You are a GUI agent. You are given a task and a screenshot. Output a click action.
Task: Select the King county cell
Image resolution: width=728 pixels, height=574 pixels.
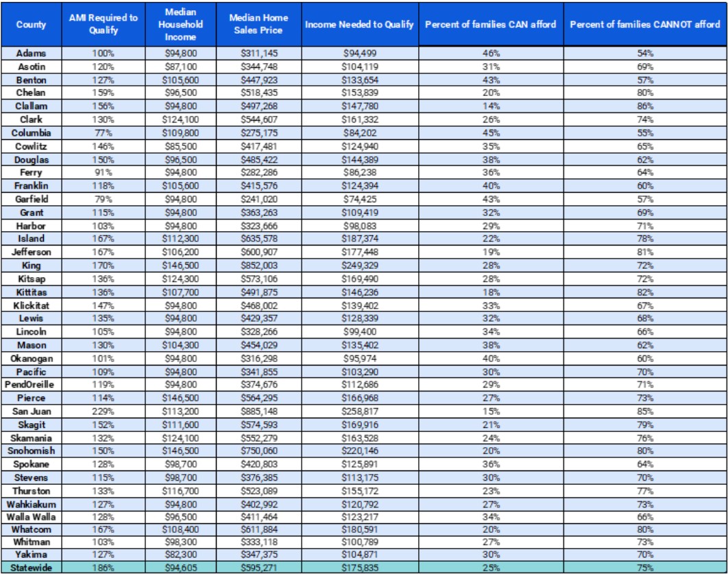click(x=31, y=265)
